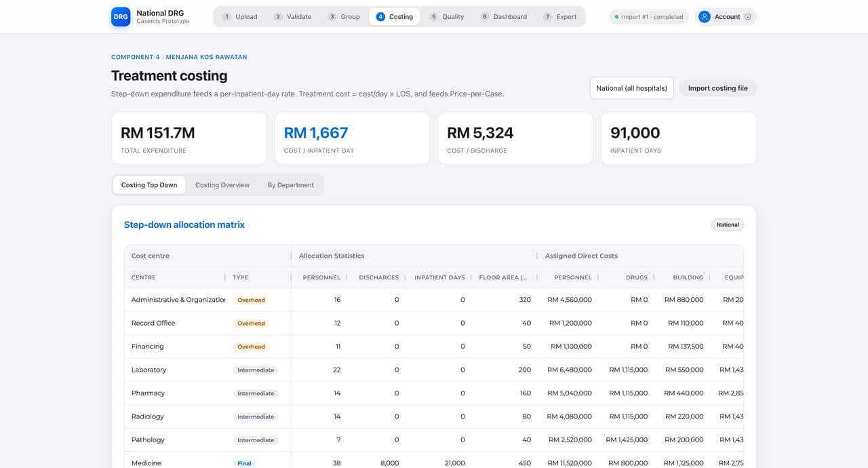Screen dimensions: 868x468
Task: Go to step 6 Dashboard
Action: pyautogui.click(x=504, y=17)
